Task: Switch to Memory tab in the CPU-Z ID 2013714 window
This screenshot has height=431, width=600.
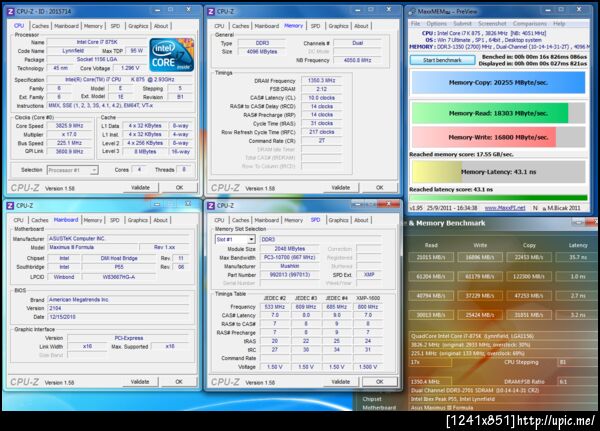Action: point(93,26)
